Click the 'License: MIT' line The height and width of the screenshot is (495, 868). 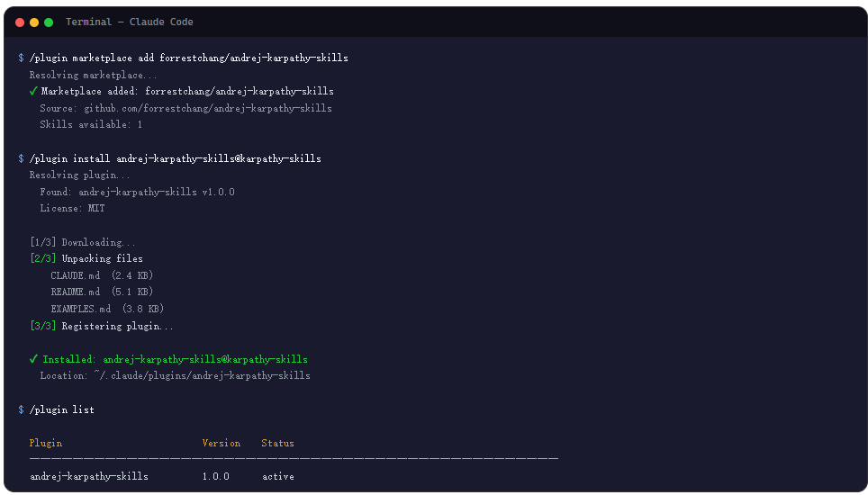point(72,209)
